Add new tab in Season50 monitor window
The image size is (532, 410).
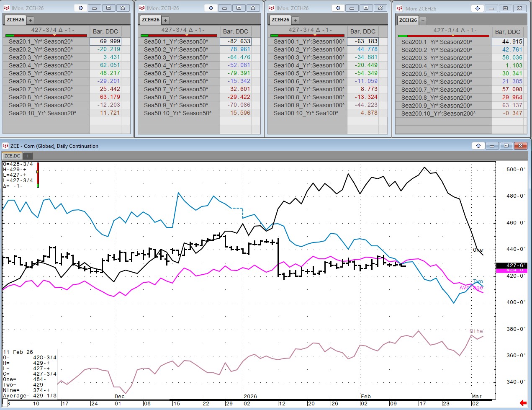[165, 20]
